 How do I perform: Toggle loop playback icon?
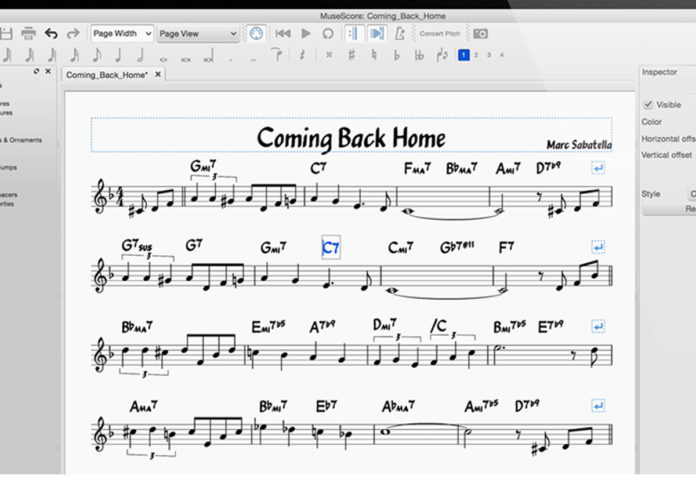click(x=328, y=34)
